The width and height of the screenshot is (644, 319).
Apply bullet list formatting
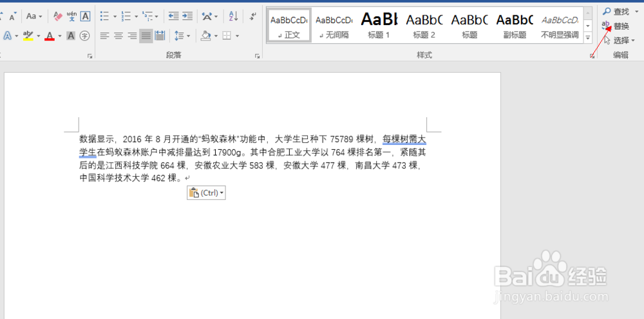(105, 17)
